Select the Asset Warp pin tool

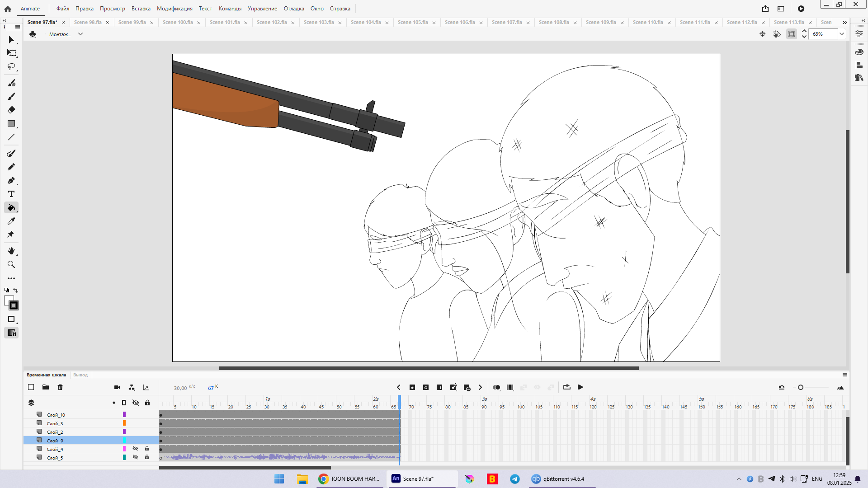tap(11, 234)
